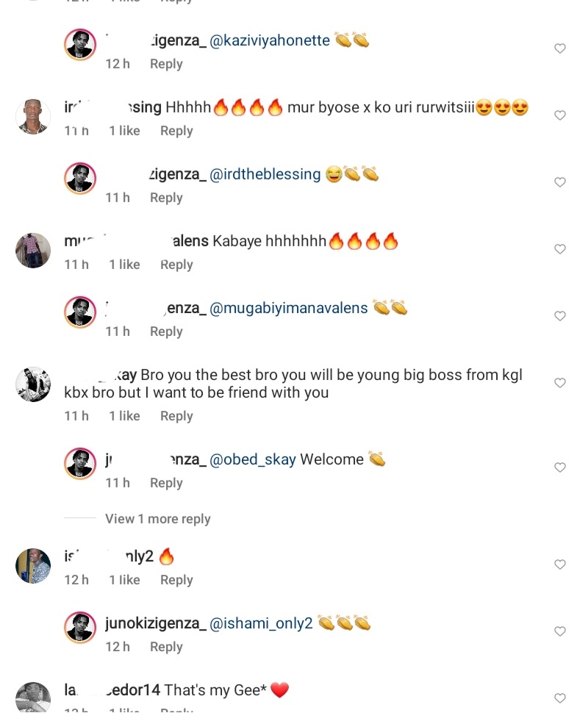Open the @obed_skay mention link

[x=253, y=459]
